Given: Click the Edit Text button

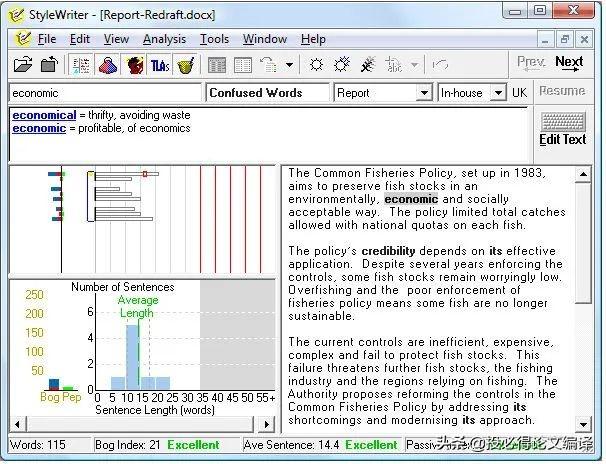Looking at the screenshot, I should click(x=562, y=139).
